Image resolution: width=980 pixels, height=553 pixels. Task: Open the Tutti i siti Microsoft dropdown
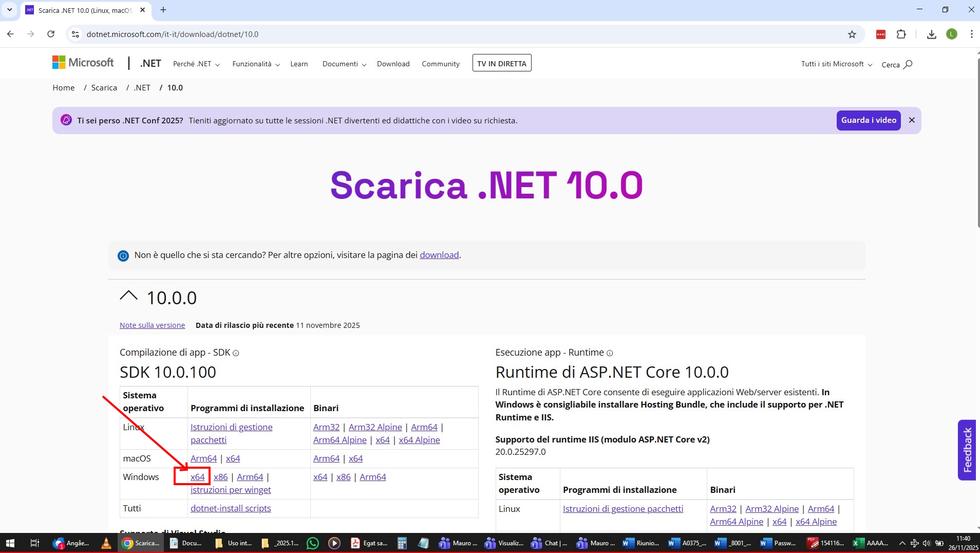836,64
